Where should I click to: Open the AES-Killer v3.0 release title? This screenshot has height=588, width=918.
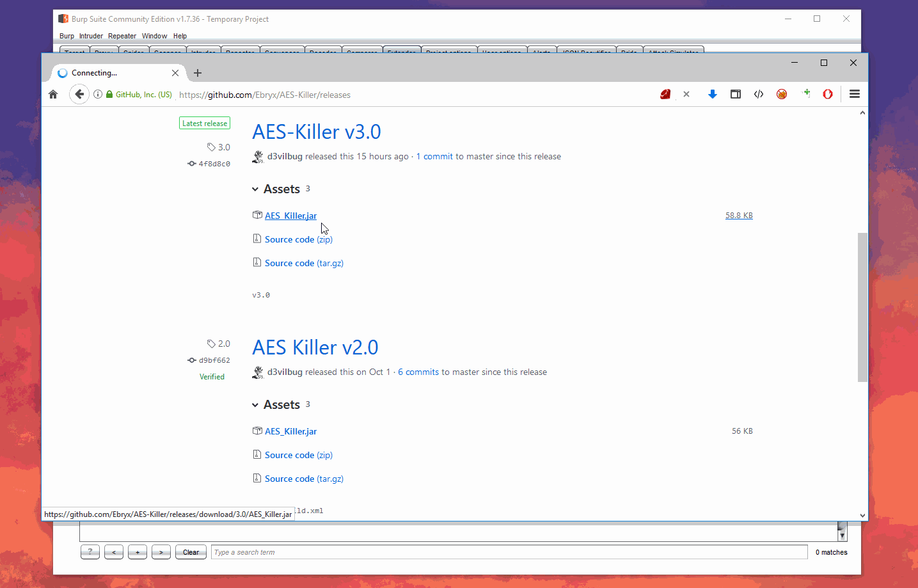(317, 132)
